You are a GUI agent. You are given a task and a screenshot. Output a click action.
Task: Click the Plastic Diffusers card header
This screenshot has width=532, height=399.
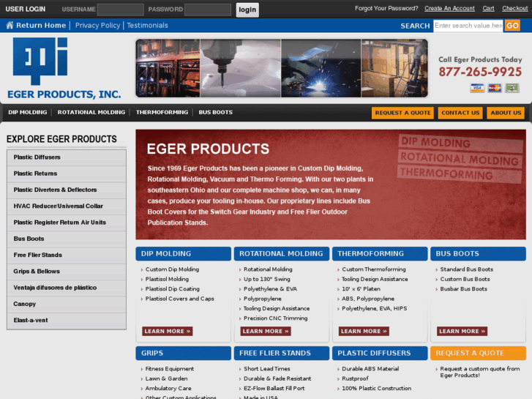tap(380, 353)
